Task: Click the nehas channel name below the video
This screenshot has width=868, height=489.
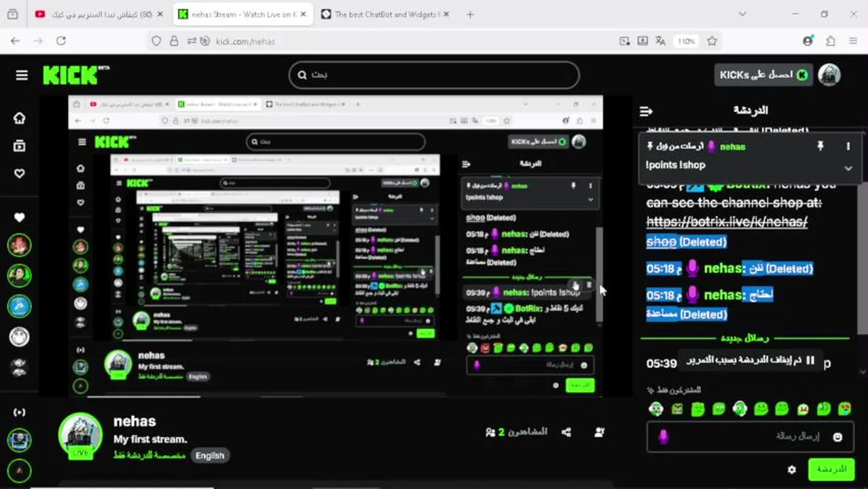Action: (x=134, y=421)
